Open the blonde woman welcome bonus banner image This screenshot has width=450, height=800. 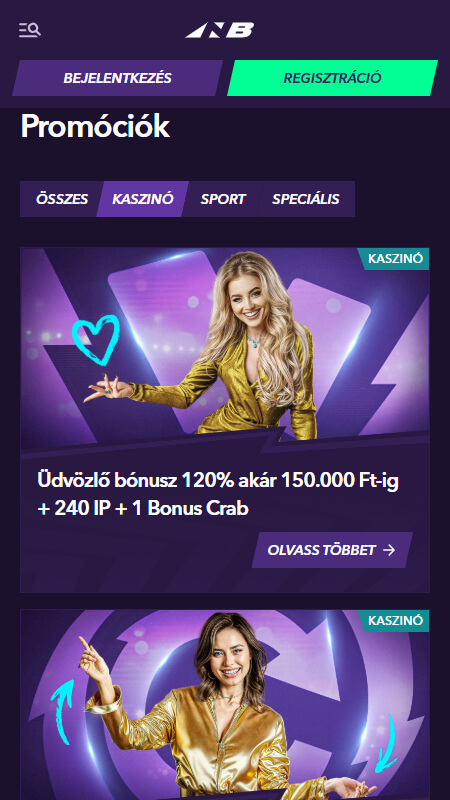pos(225,349)
